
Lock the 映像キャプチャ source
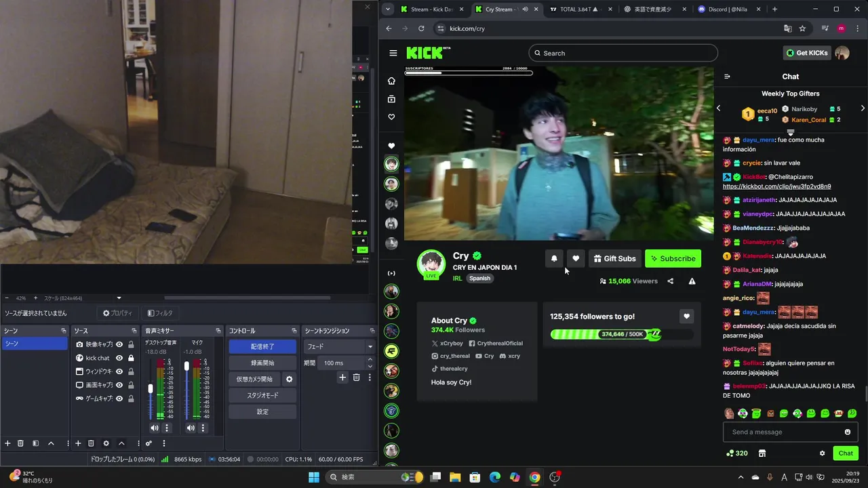[x=131, y=344]
